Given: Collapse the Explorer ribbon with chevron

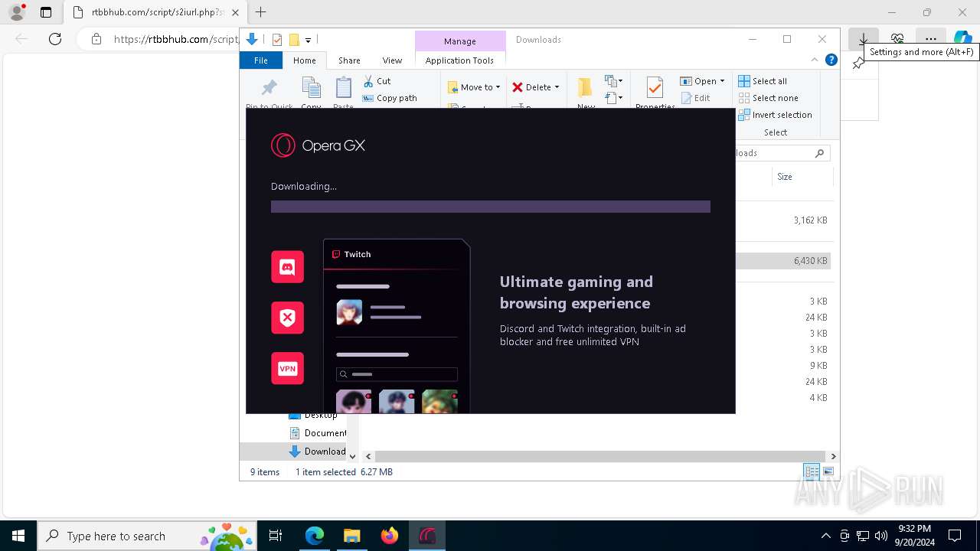Looking at the screenshot, I should click(x=815, y=60).
